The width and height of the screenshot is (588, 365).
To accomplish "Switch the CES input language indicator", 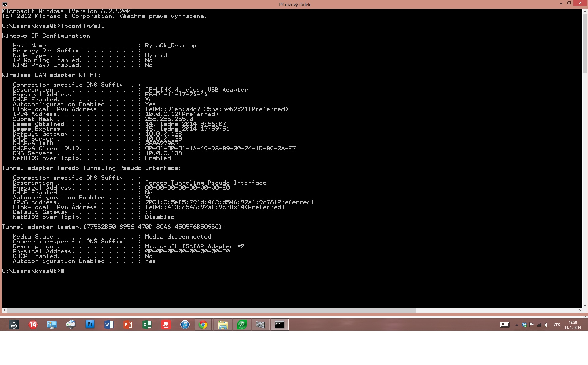I will [x=557, y=325].
